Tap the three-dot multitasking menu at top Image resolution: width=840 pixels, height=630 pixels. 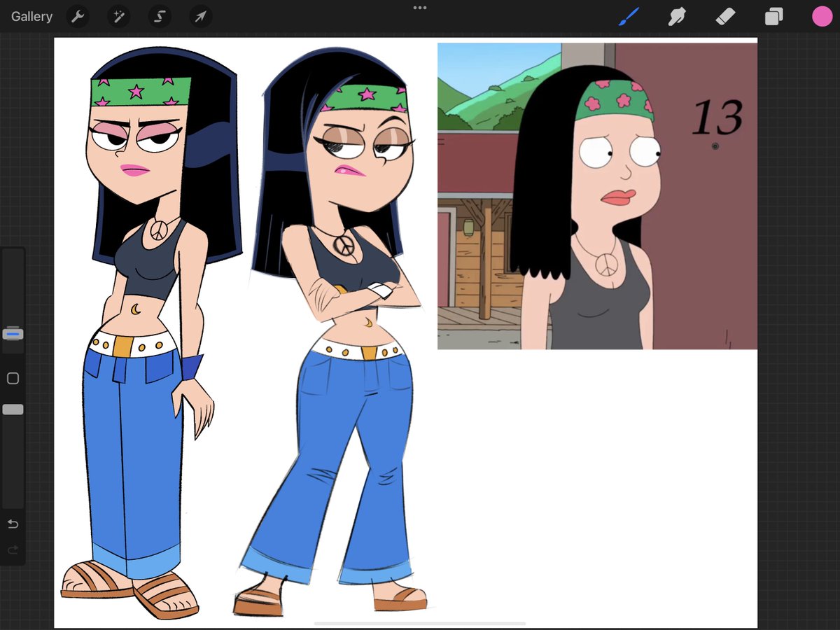(420, 8)
